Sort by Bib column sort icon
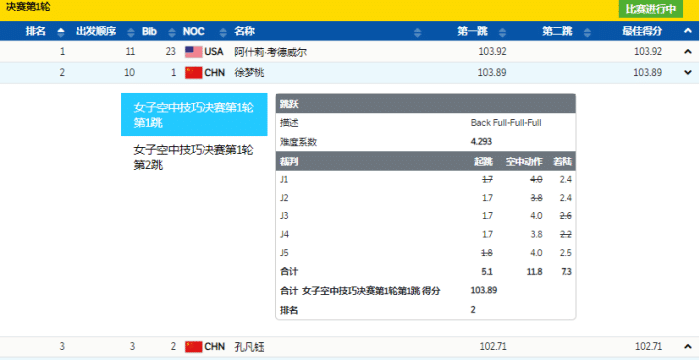This screenshot has width=700, height=360. [172, 32]
